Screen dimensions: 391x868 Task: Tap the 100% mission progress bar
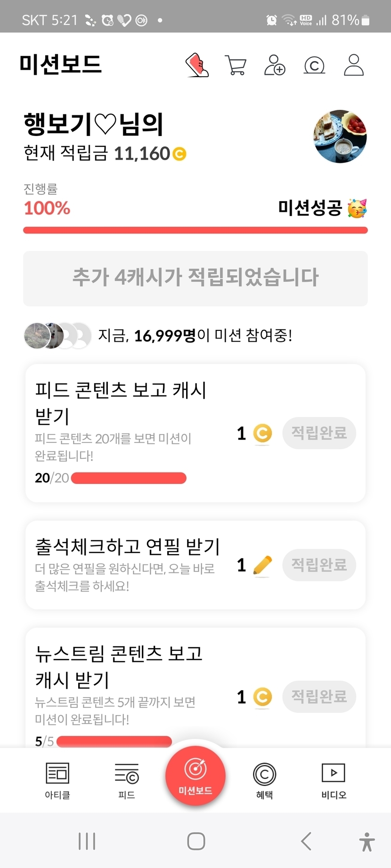coord(195,230)
